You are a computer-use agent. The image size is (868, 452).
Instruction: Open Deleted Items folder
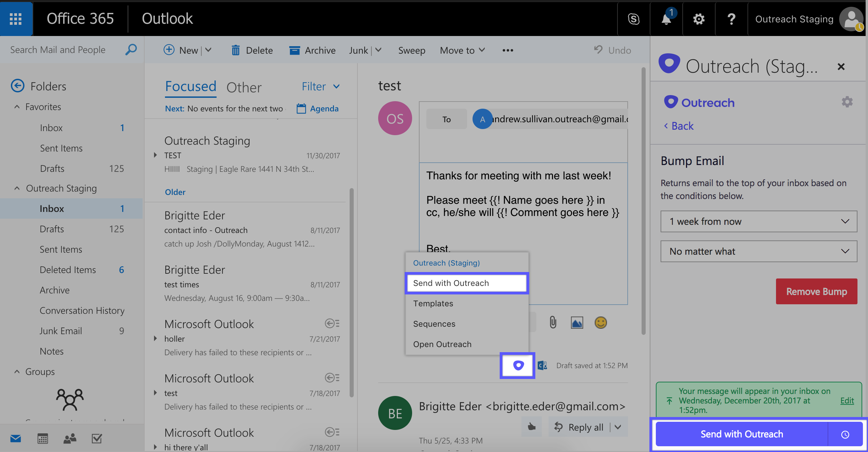[x=68, y=270]
